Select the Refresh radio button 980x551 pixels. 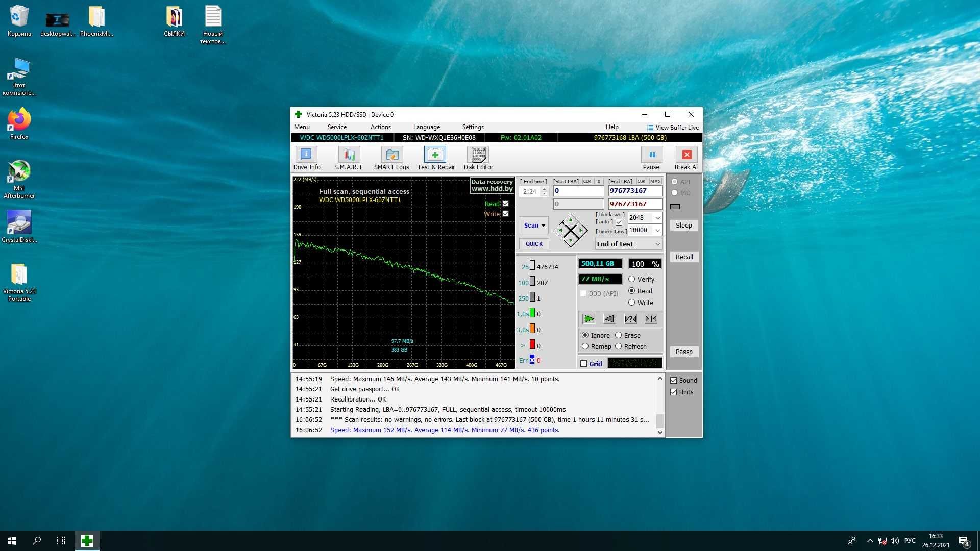point(619,346)
